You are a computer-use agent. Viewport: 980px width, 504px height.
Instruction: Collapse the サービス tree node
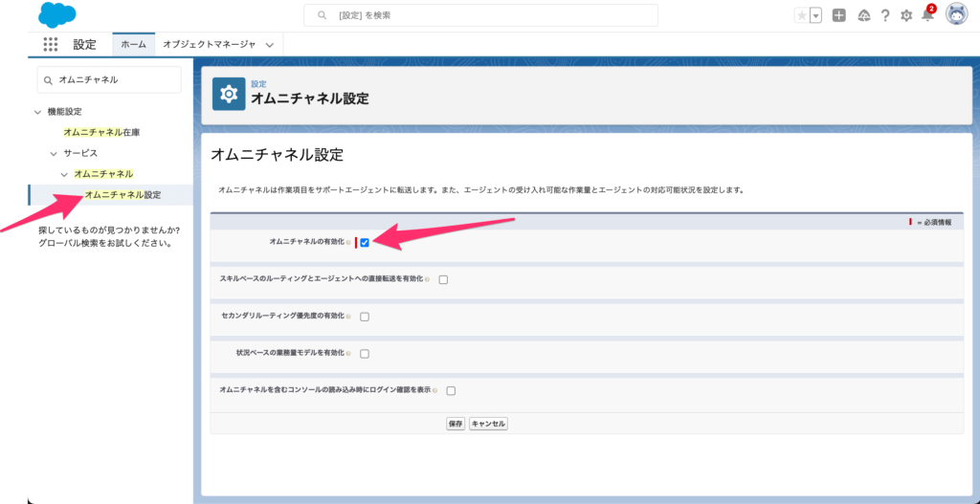[x=54, y=153]
